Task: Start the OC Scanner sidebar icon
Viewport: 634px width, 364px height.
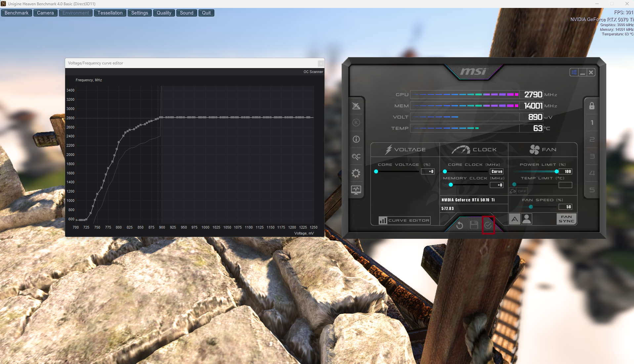Action: 356,157
